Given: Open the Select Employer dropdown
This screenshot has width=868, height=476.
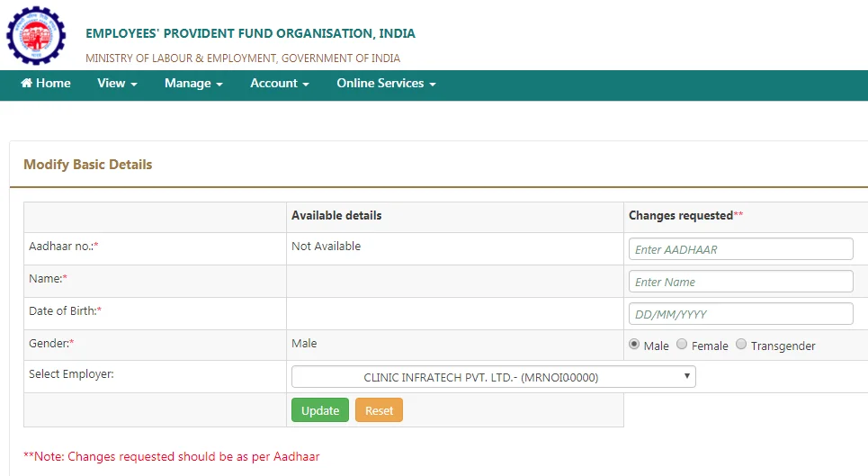Looking at the screenshot, I should [493, 377].
